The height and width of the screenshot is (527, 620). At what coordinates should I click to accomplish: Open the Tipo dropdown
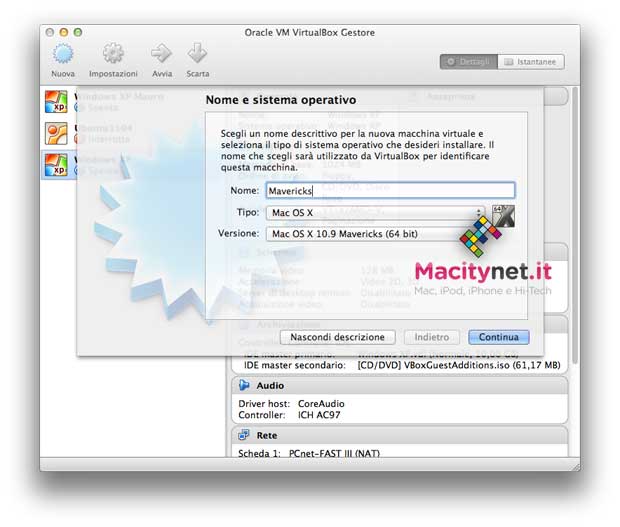(x=376, y=213)
